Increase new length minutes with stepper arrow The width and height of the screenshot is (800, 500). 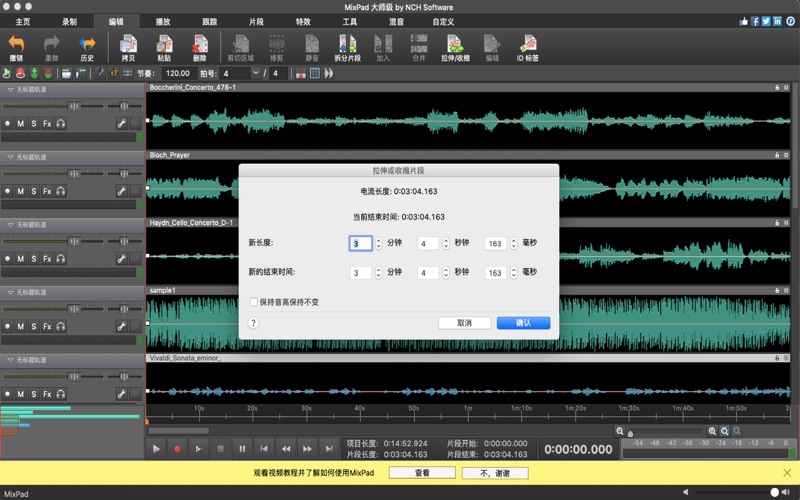(378, 240)
